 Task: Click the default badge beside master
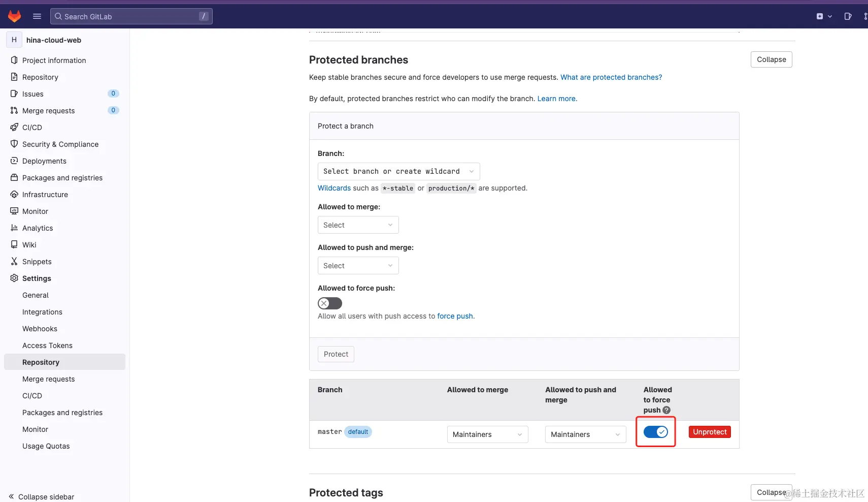coord(358,432)
